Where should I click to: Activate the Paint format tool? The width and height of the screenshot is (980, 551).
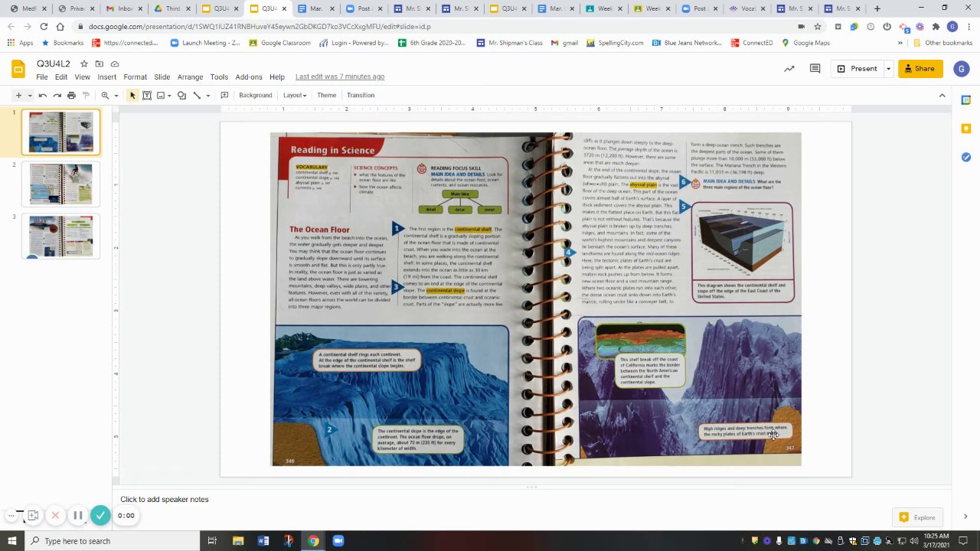(86, 96)
